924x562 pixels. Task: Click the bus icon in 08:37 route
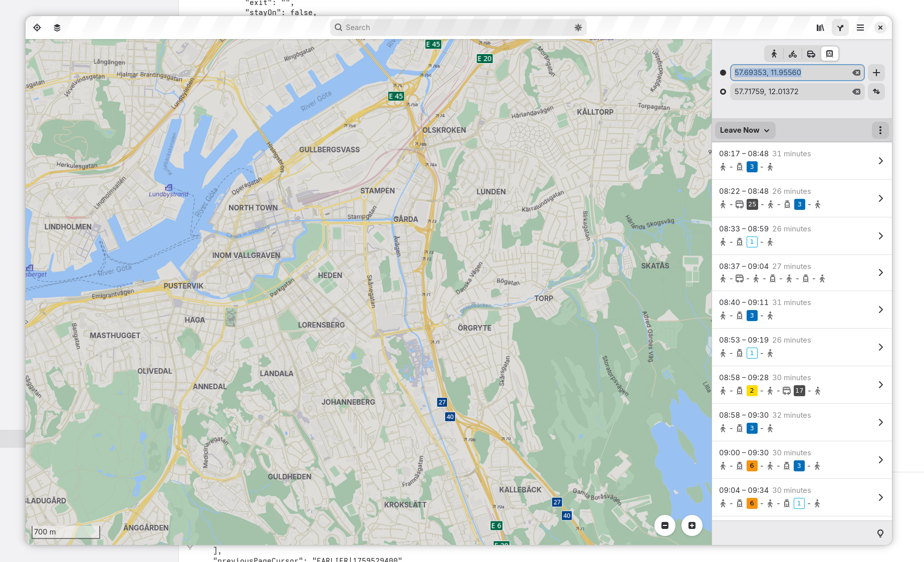coord(739,278)
